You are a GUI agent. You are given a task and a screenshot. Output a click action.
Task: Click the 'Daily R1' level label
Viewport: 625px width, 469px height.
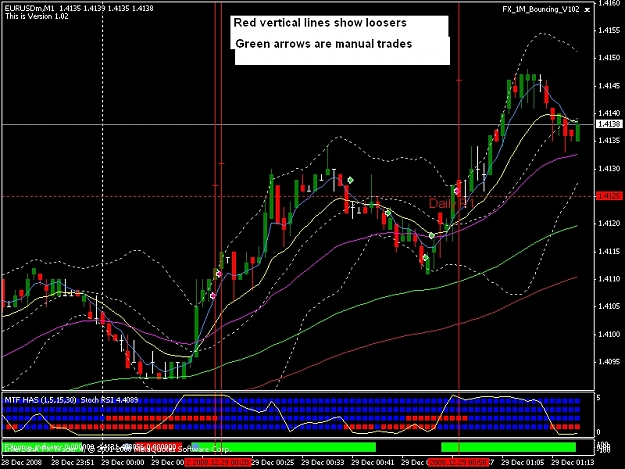coord(451,204)
